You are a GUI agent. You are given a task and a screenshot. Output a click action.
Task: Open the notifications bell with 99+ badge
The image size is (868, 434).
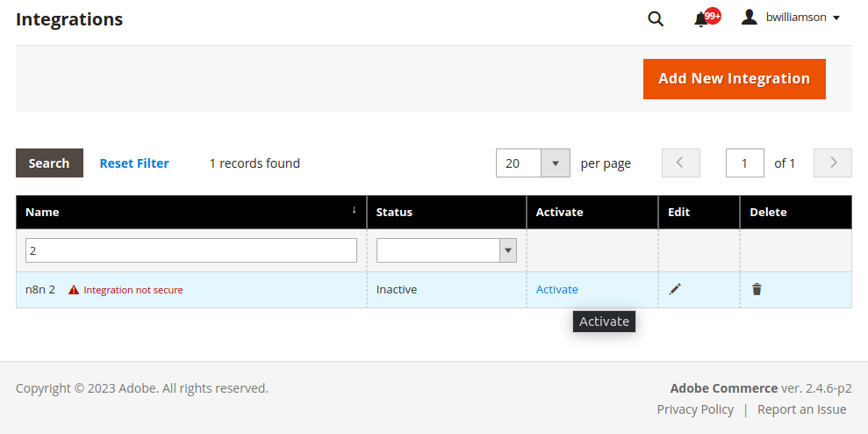707,18
